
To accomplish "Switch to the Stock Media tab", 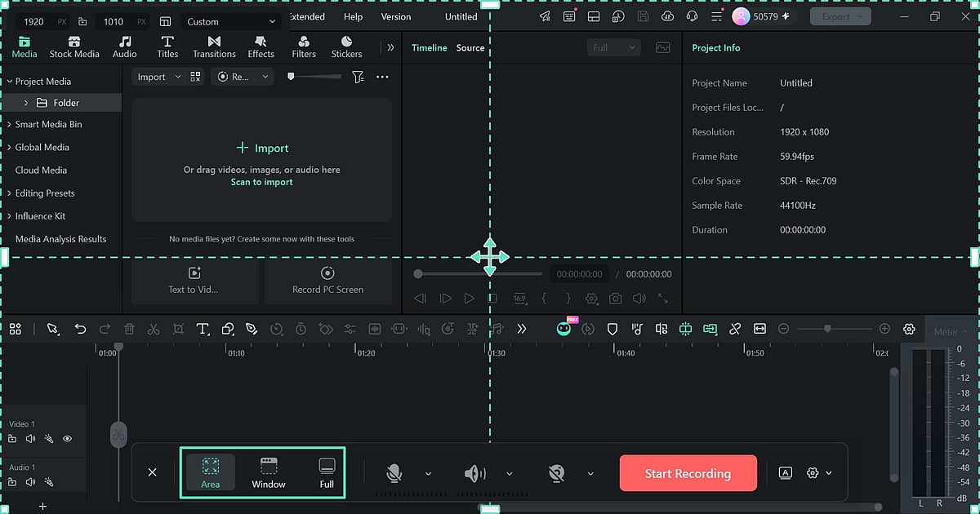I will click(74, 47).
